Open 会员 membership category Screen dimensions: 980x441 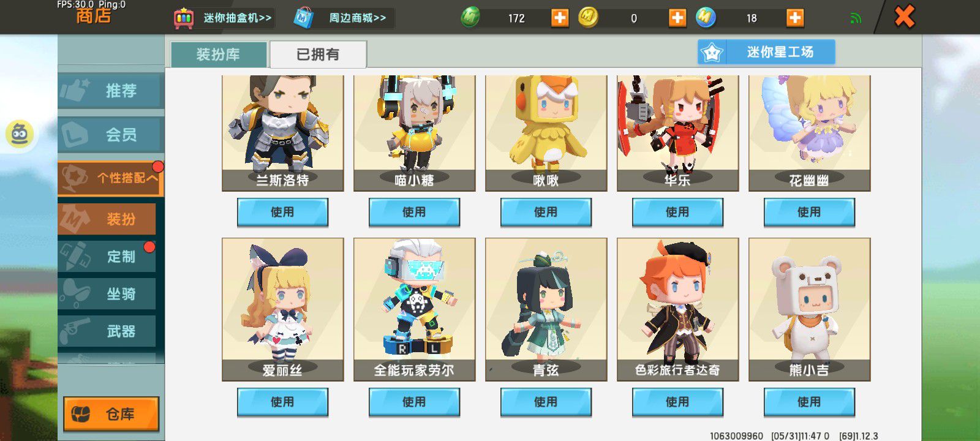pyautogui.click(x=111, y=135)
